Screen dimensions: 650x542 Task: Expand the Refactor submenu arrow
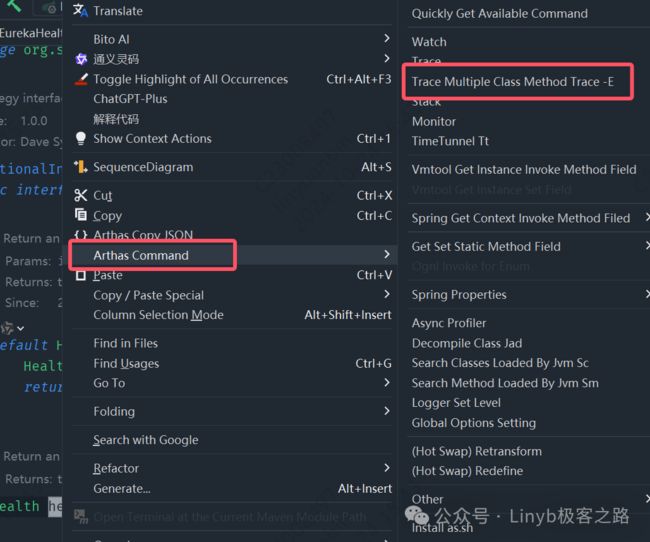(x=386, y=468)
